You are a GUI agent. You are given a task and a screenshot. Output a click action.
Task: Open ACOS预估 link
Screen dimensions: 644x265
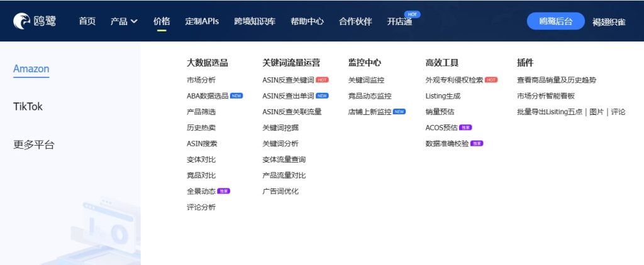pyautogui.click(x=441, y=127)
